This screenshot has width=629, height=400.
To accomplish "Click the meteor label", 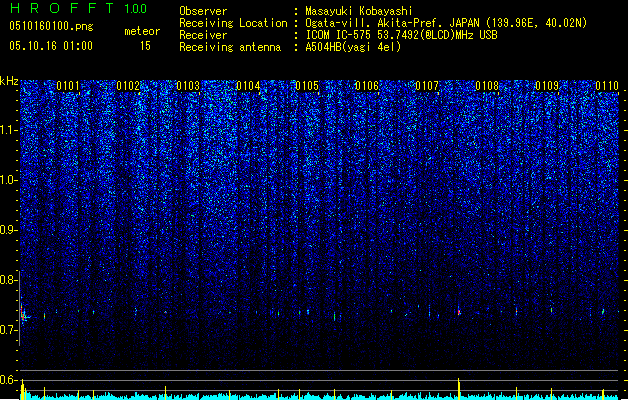I will 142,31.
